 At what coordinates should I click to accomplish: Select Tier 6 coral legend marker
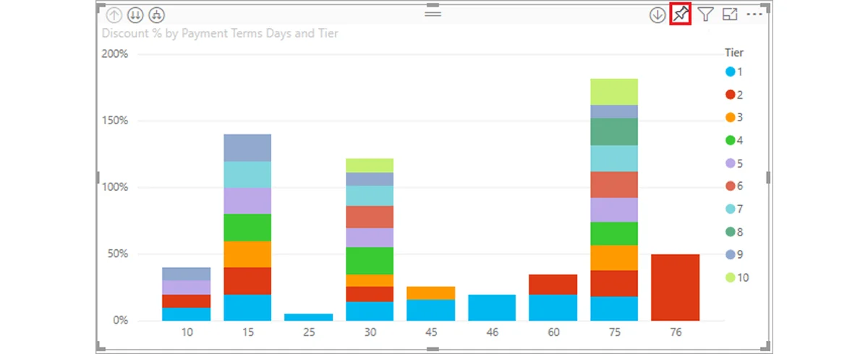[730, 186]
